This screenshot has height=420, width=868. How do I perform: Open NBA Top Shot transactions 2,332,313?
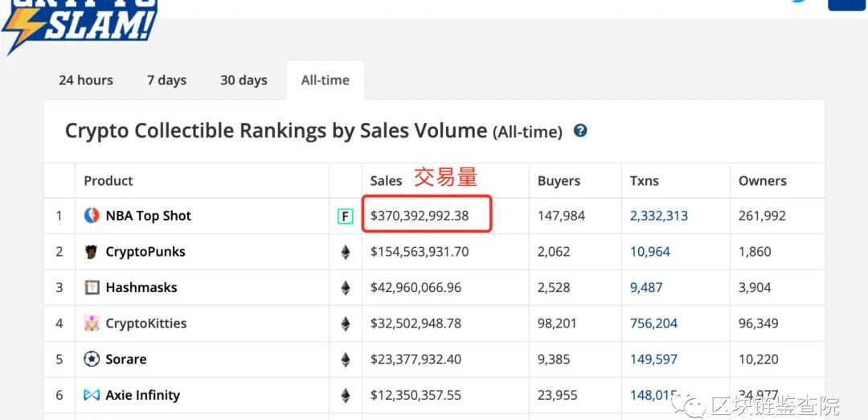coord(659,216)
